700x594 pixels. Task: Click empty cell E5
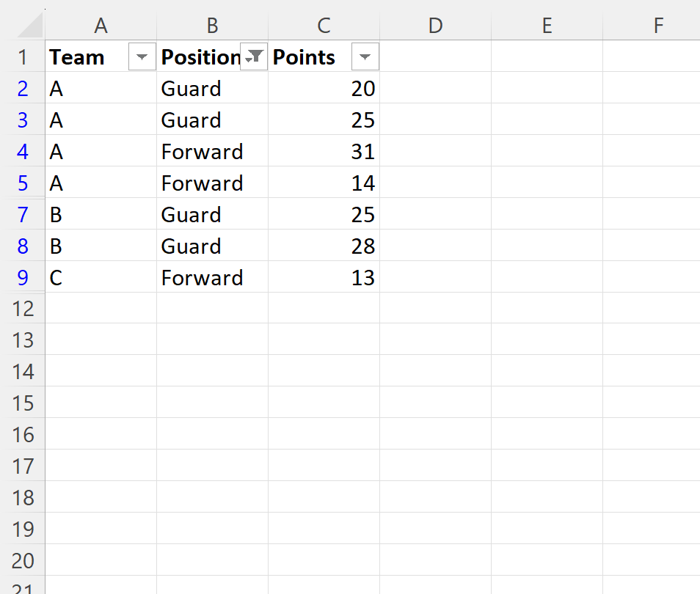point(547,183)
